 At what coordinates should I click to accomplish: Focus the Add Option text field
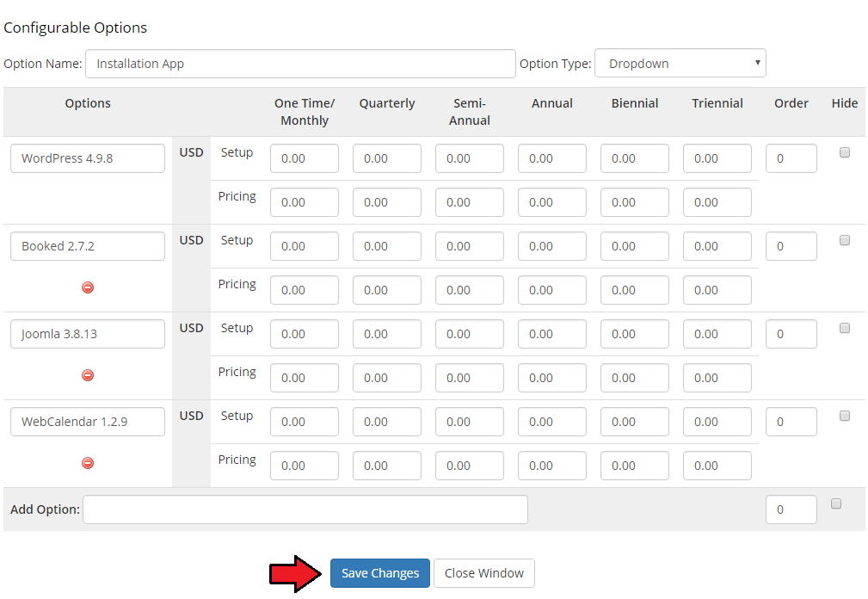coord(305,509)
